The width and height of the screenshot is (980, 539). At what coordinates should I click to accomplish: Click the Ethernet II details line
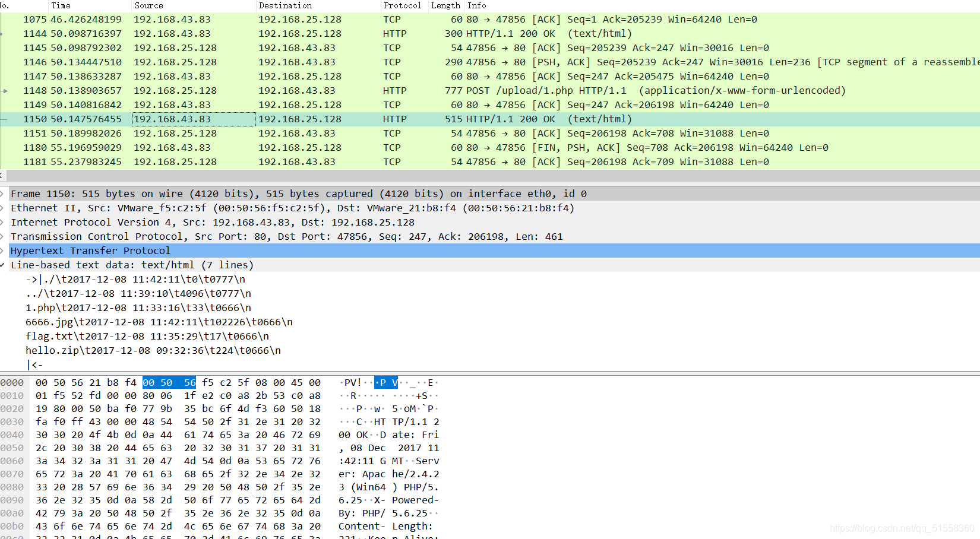[x=293, y=208]
